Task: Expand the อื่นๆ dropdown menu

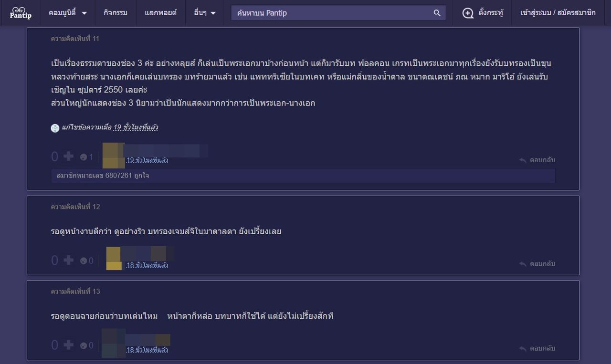Action: [x=205, y=13]
